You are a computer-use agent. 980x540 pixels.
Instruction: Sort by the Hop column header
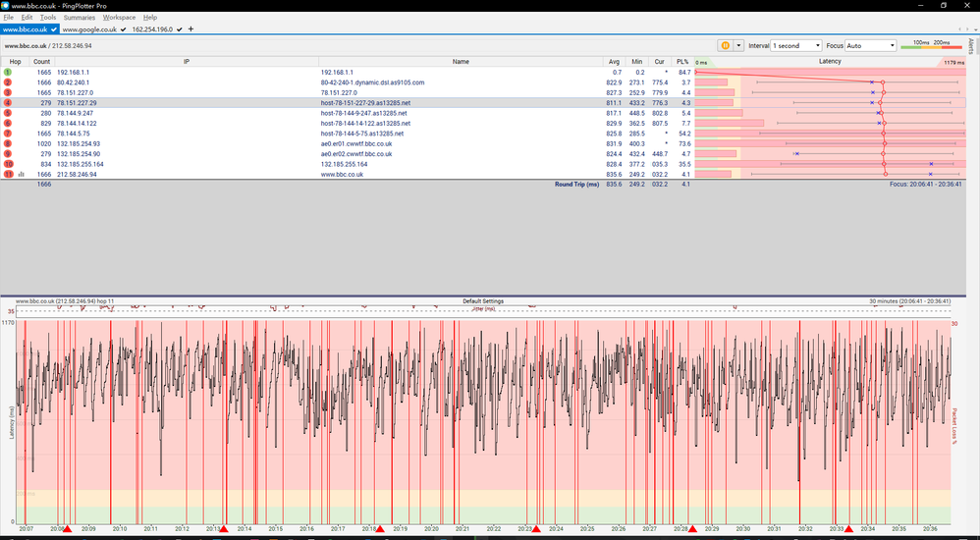click(x=15, y=62)
